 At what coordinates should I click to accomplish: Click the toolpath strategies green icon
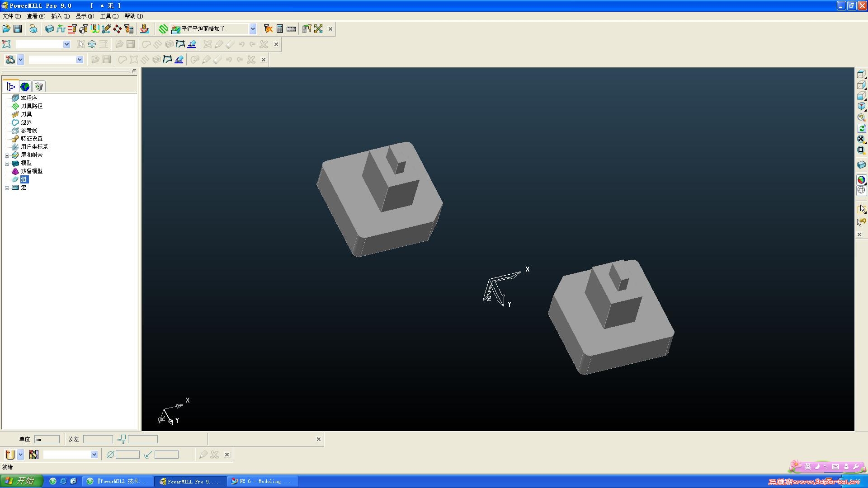pyautogui.click(x=163, y=29)
